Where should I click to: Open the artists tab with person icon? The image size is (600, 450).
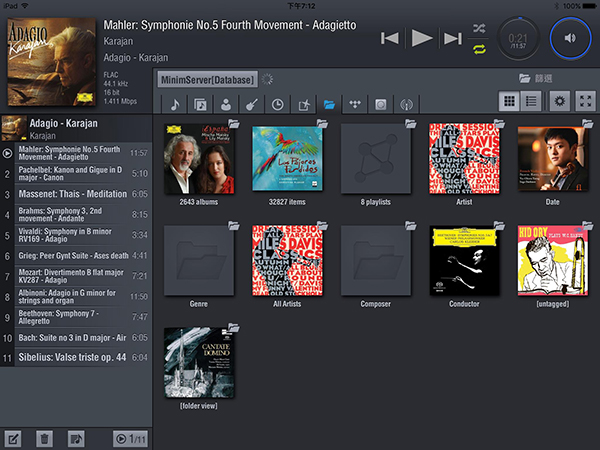point(226,104)
